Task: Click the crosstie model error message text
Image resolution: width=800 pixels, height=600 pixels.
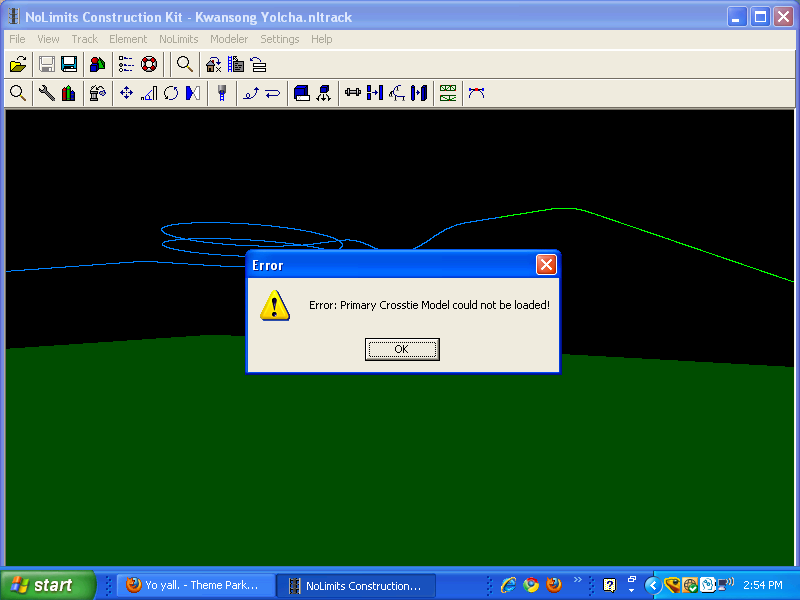Action: [430, 305]
